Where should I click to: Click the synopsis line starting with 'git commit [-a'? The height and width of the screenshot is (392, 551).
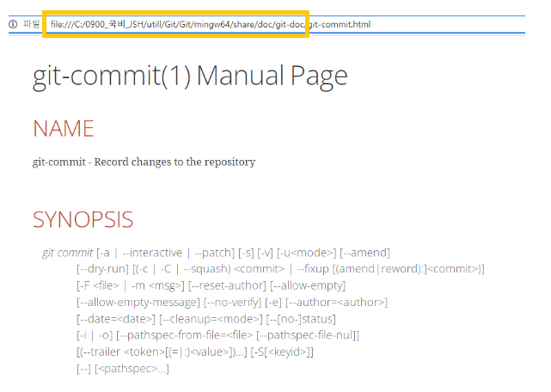click(x=216, y=253)
